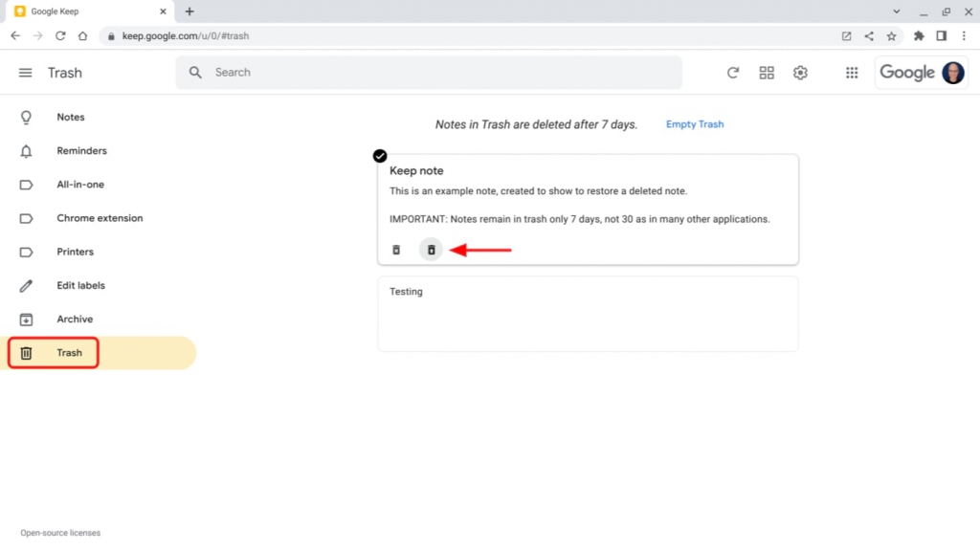Refresh notes with the refresh icon

733,72
